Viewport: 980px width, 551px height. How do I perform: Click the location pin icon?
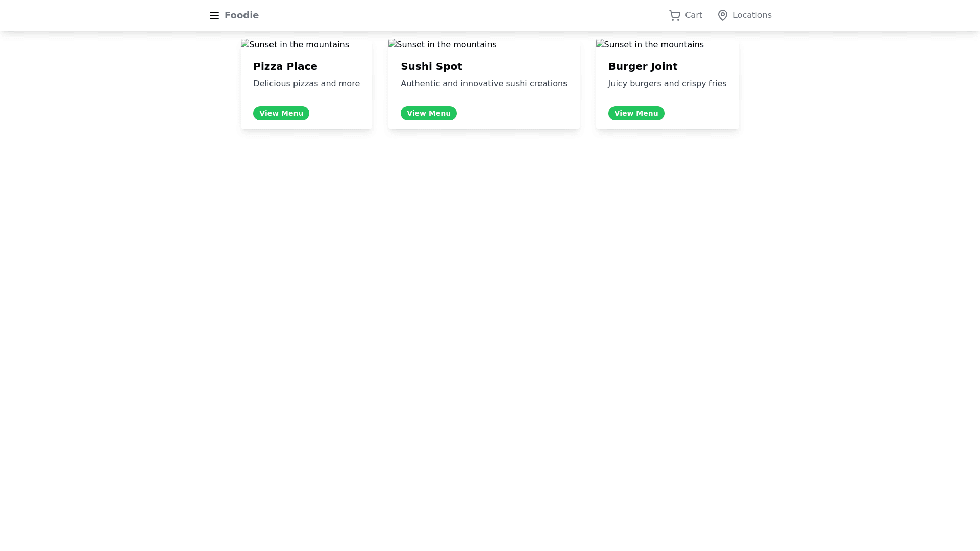(x=722, y=15)
